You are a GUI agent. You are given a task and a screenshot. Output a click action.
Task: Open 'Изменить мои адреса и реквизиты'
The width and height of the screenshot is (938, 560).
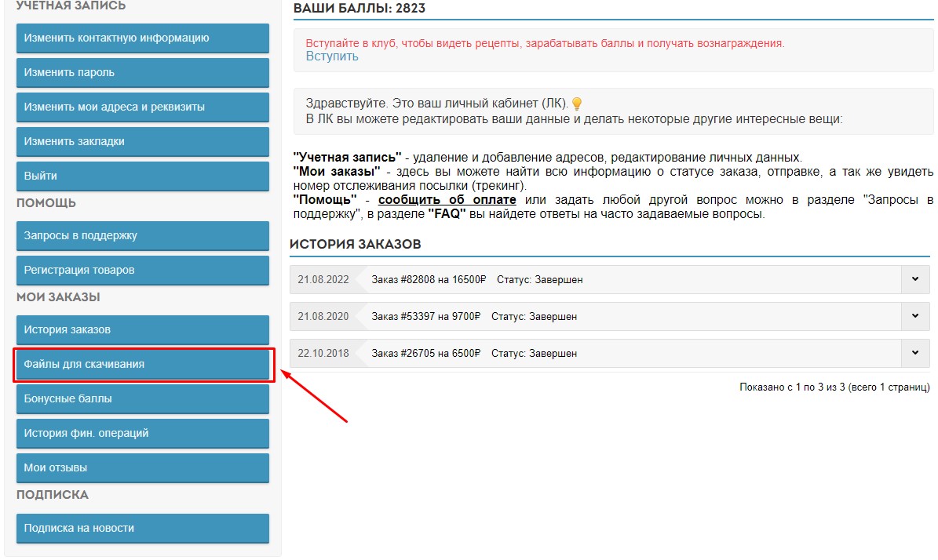(143, 107)
